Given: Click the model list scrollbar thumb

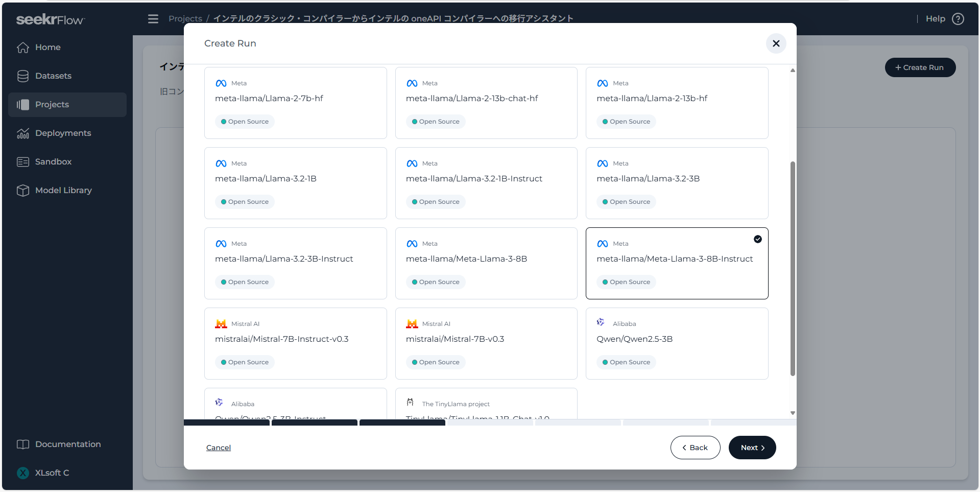Looking at the screenshot, I should [x=793, y=269].
